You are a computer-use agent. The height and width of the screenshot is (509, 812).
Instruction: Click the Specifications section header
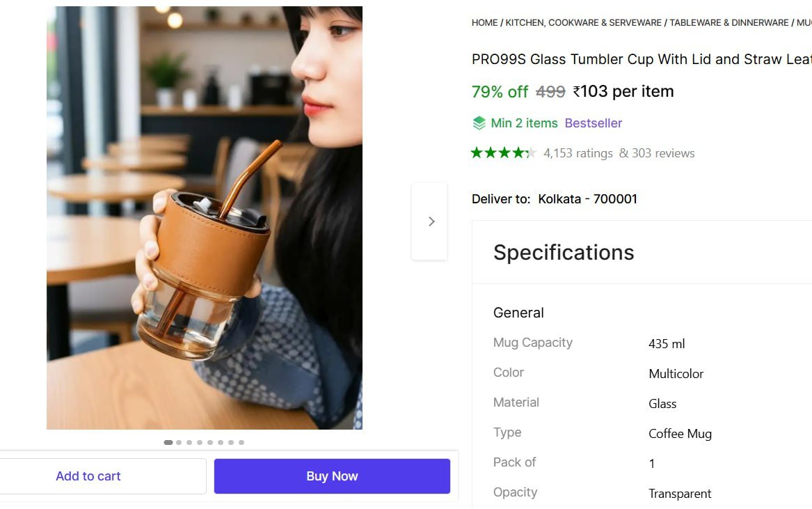tap(564, 252)
